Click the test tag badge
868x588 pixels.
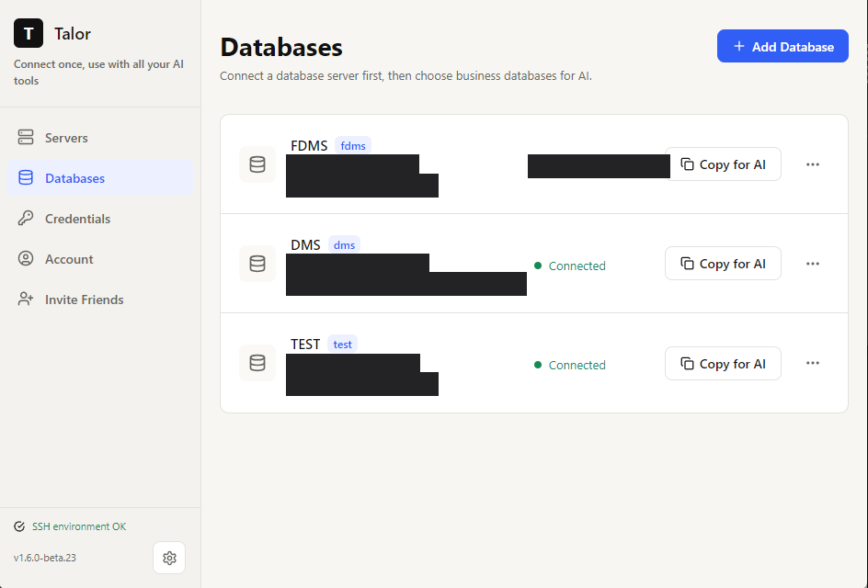click(343, 344)
